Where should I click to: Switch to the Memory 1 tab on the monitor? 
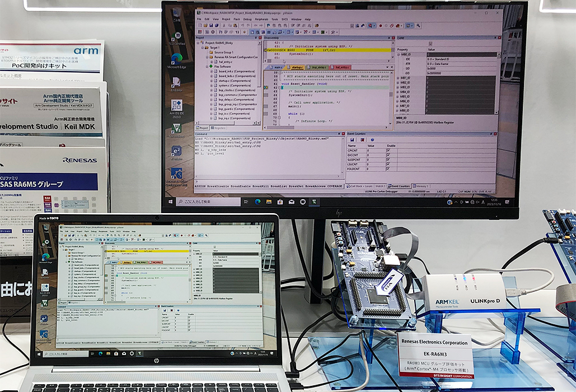pos(420,186)
